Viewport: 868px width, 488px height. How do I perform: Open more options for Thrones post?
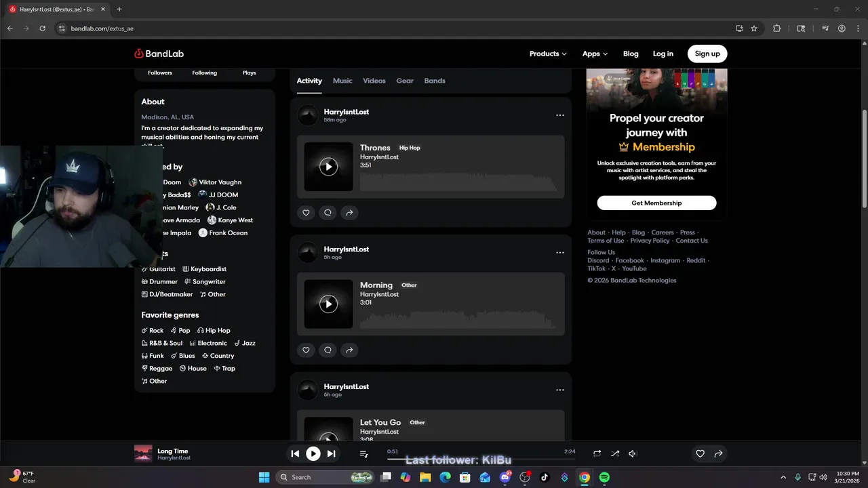pos(560,115)
